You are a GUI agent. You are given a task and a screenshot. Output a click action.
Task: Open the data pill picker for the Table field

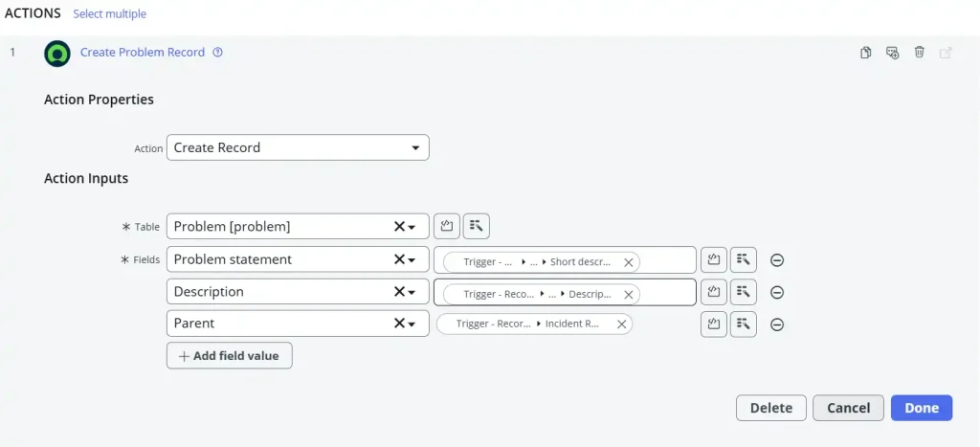477,227
